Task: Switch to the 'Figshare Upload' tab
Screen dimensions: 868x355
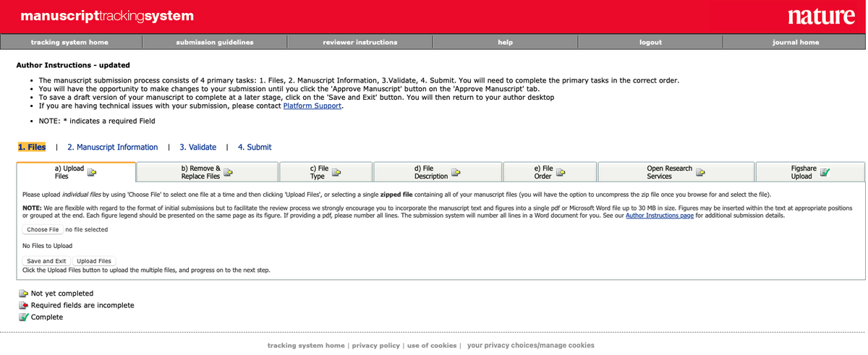Action: [x=810, y=172]
